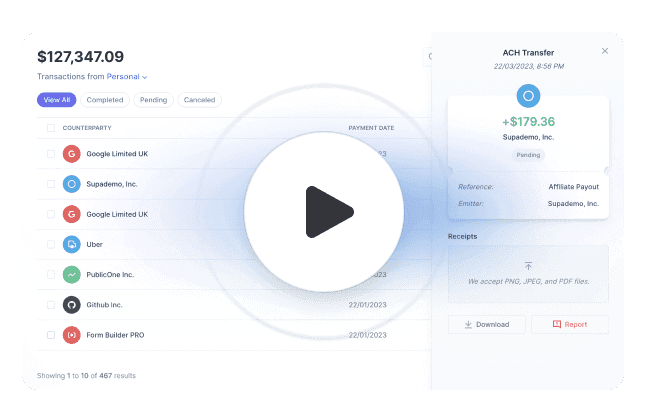Click the Supademo avatar in the ACH Transfer panel

527,97
